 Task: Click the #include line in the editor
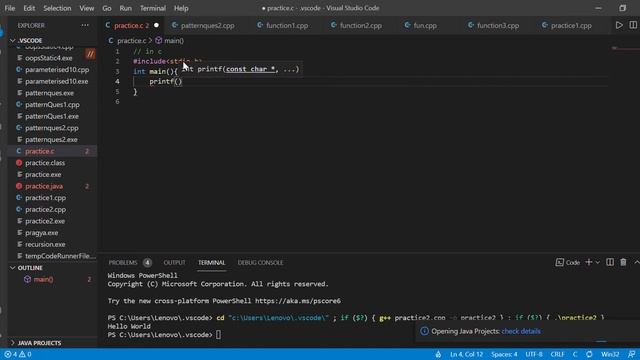tap(167, 61)
